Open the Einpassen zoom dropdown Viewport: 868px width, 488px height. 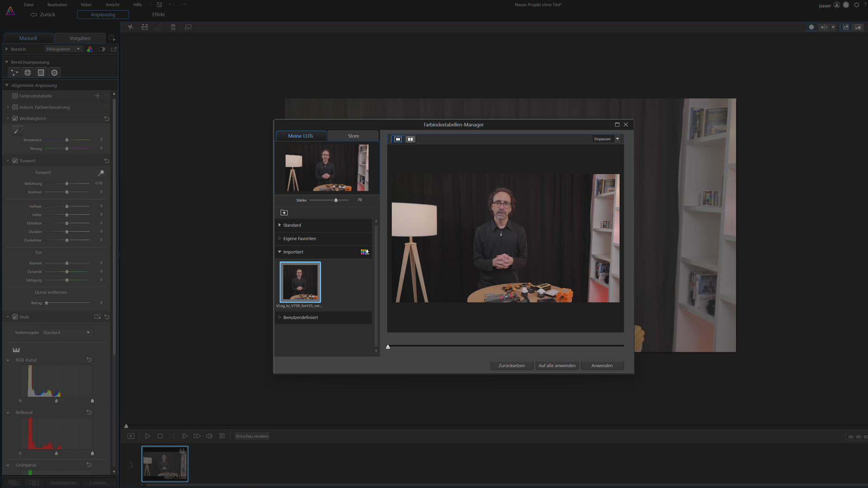pyautogui.click(x=617, y=139)
